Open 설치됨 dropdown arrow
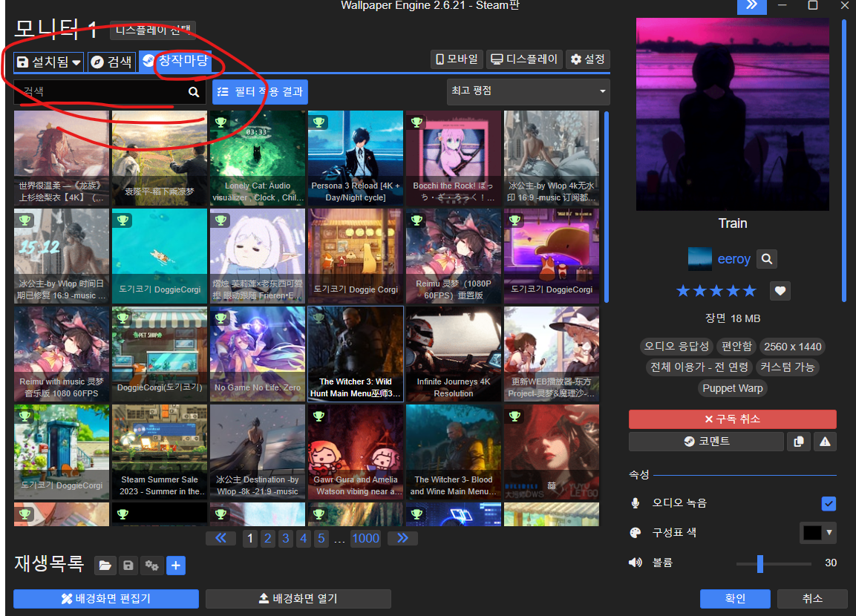856x616 pixels. [x=76, y=63]
